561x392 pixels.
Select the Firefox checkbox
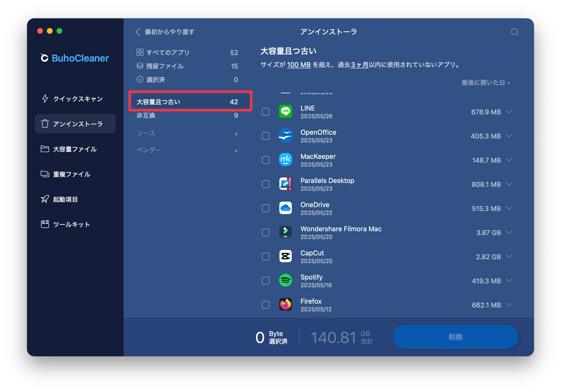point(266,305)
